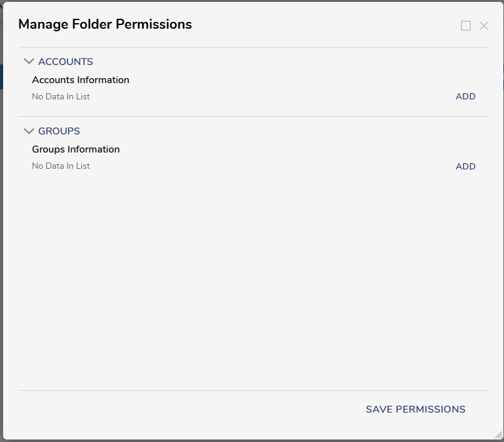Image resolution: width=504 pixels, height=442 pixels.
Task: Collapse the GROUPS section chevron
Action: pos(29,131)
